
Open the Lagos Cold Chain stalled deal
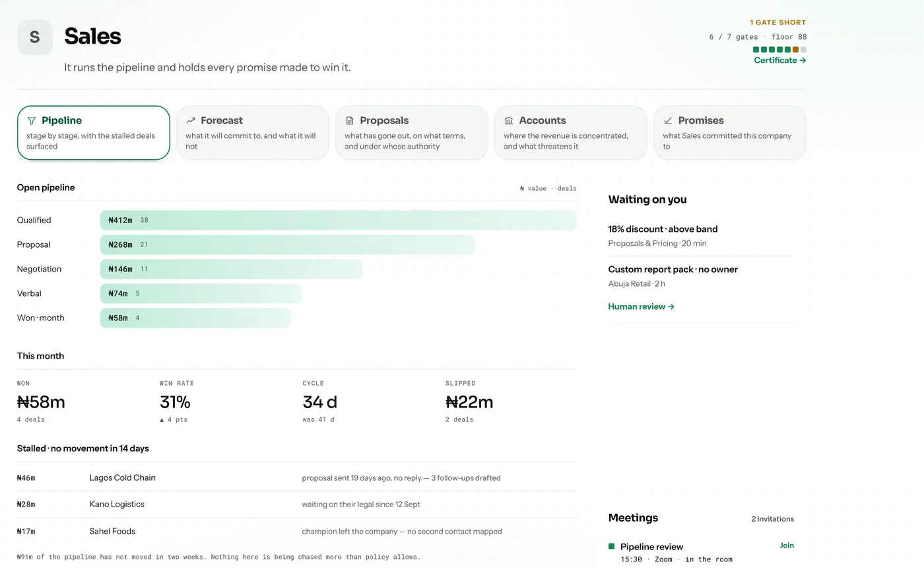pyautogui.click(x=297, y=478)
